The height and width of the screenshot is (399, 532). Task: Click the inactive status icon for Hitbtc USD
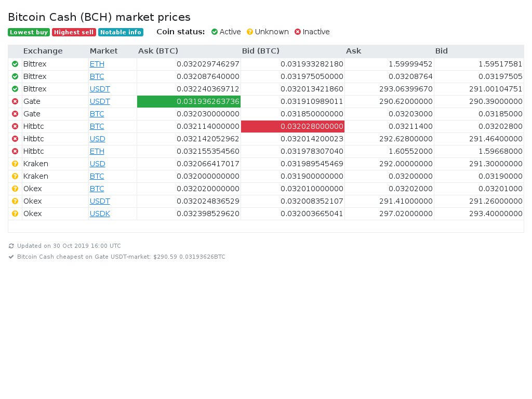[x=15, y=139]
